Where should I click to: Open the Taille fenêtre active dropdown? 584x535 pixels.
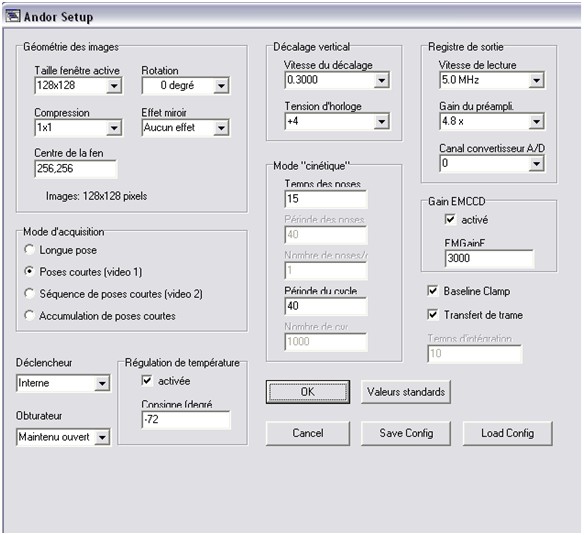pos(79,86)
